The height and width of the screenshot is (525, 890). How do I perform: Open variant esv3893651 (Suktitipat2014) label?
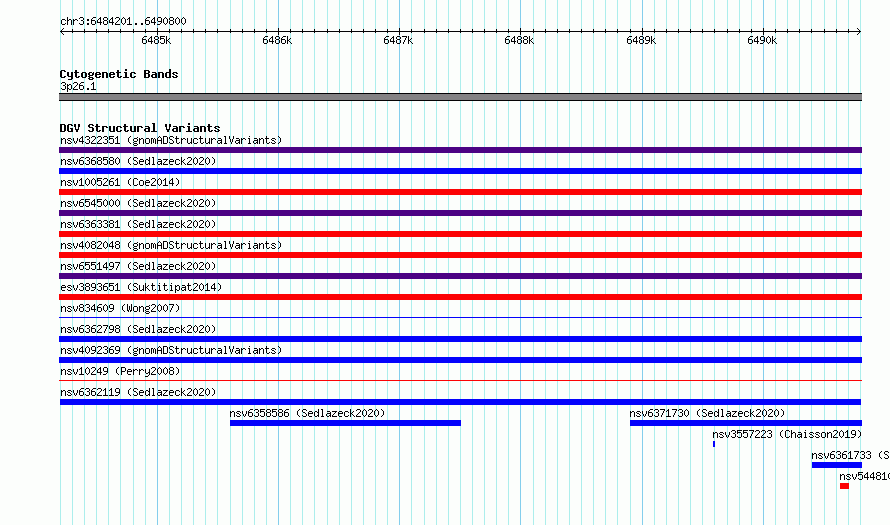pos(141,287)
